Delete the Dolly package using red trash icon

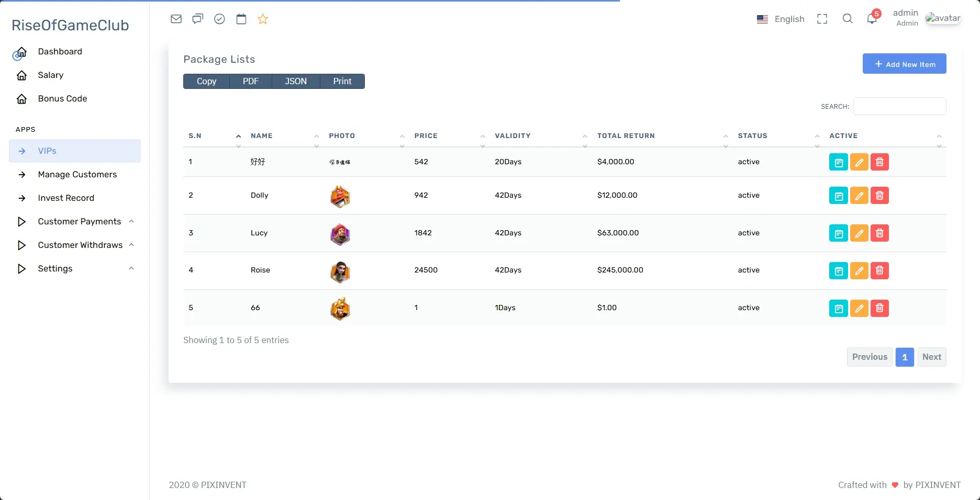[879, 196]
